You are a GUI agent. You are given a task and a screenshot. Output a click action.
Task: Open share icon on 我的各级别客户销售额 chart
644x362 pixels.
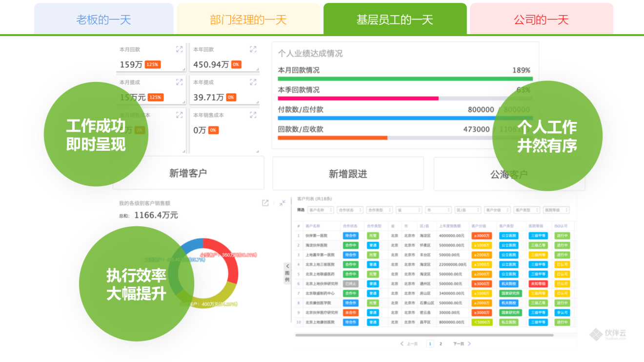(265, 203)
